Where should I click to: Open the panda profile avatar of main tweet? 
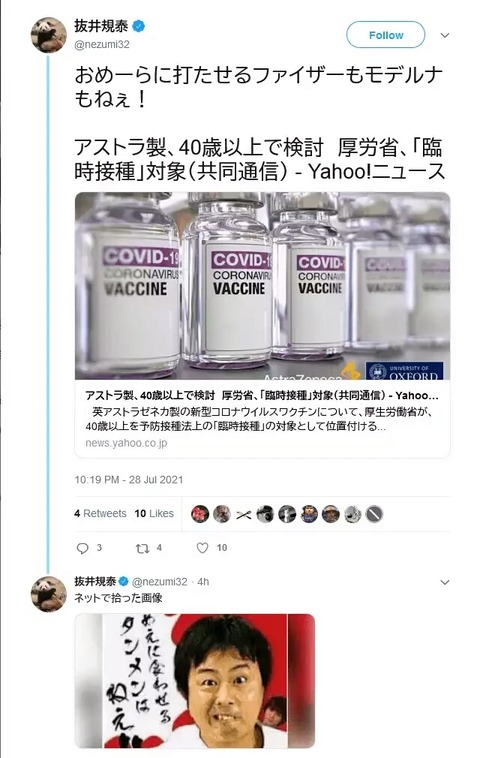pyautogui.click(x=48, y=35)
